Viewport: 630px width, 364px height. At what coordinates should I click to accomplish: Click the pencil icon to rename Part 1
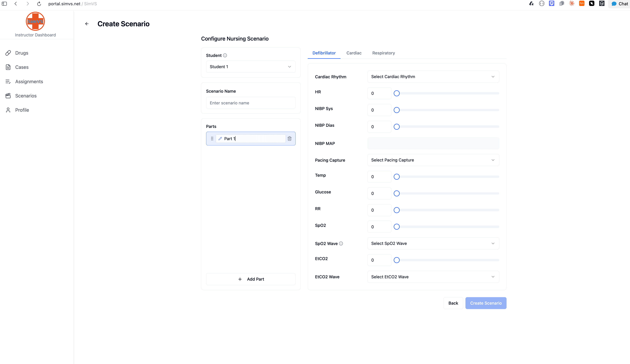(x=220, y=138)
